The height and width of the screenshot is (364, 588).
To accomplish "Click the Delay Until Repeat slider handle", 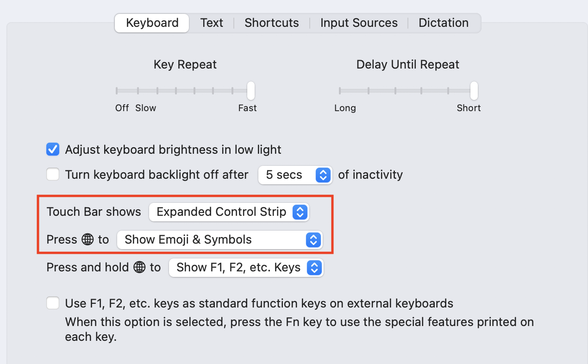I will point(473,91).
